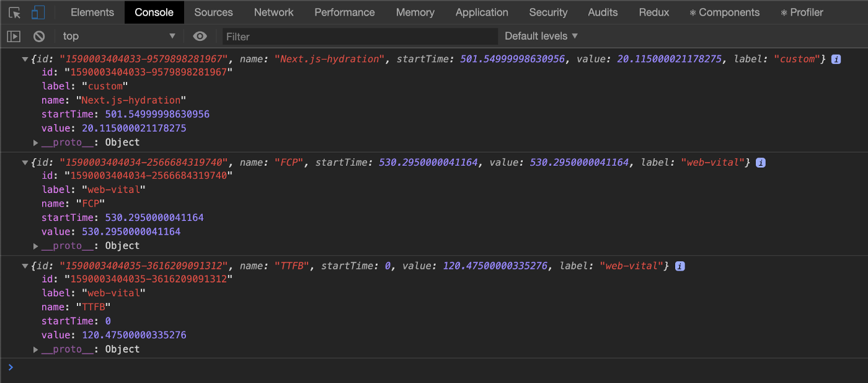Switch to the Network tab
This screenshot has width=868, height=383.
(273, 12)
